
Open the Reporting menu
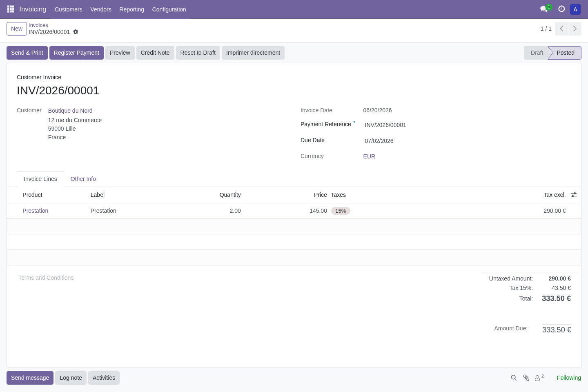click(x=131, y=9)
